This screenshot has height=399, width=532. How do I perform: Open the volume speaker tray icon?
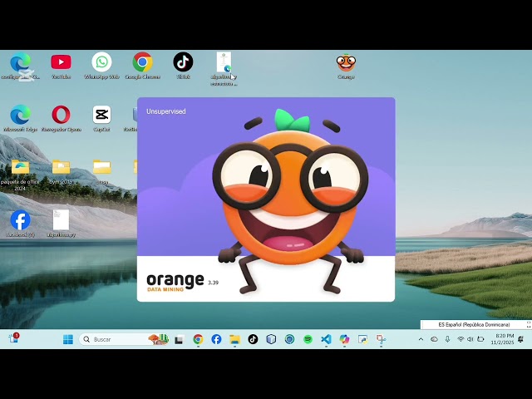[x=470, y=339]
